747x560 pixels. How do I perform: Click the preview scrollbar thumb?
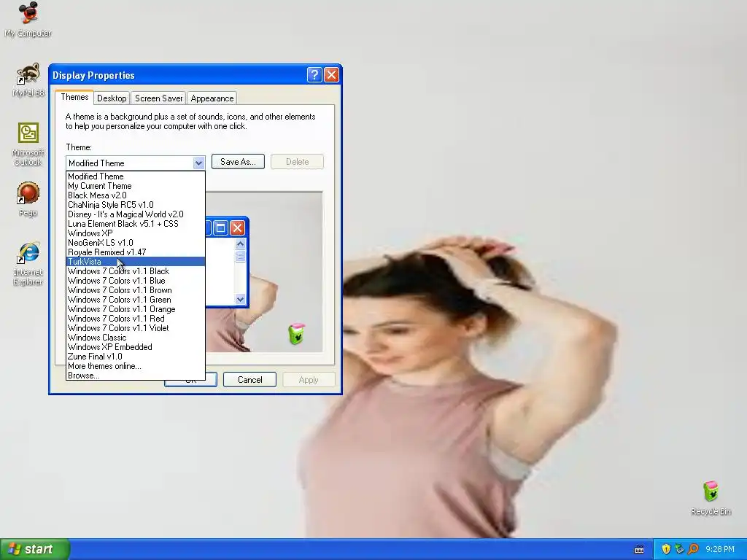[240, 256]
